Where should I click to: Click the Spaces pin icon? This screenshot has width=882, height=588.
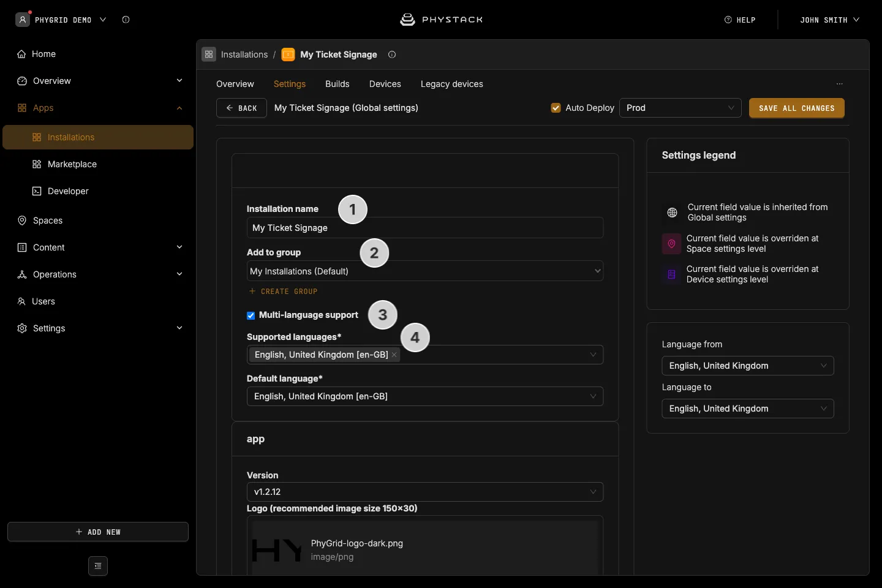tap(22, 221)
